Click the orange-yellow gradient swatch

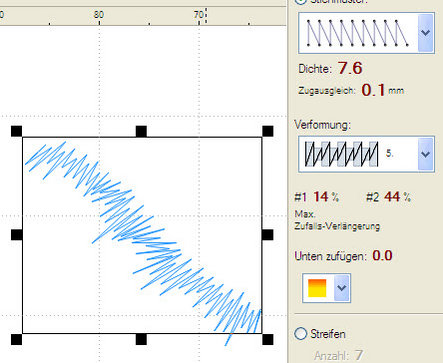pyautogui.click(x=317, y=288)
